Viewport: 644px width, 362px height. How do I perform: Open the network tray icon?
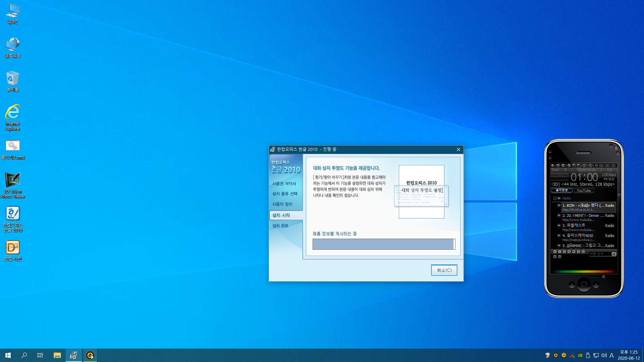[x=596, y=355]
